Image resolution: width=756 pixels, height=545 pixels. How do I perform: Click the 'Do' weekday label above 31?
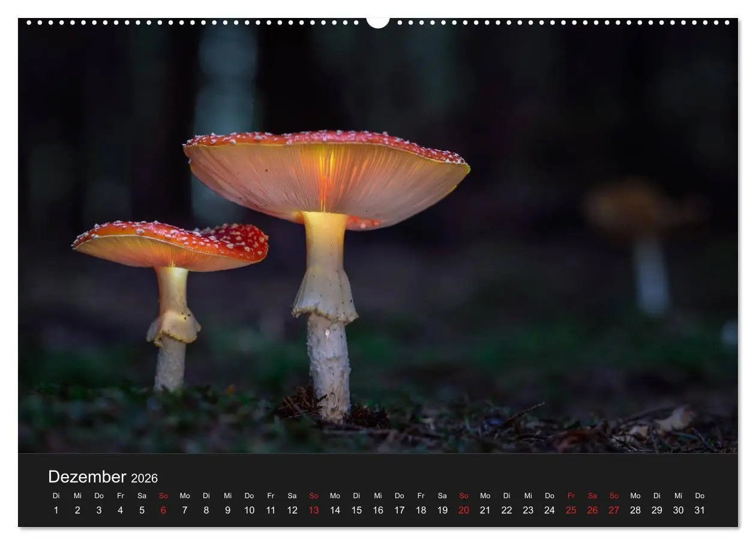click(700, 496)
